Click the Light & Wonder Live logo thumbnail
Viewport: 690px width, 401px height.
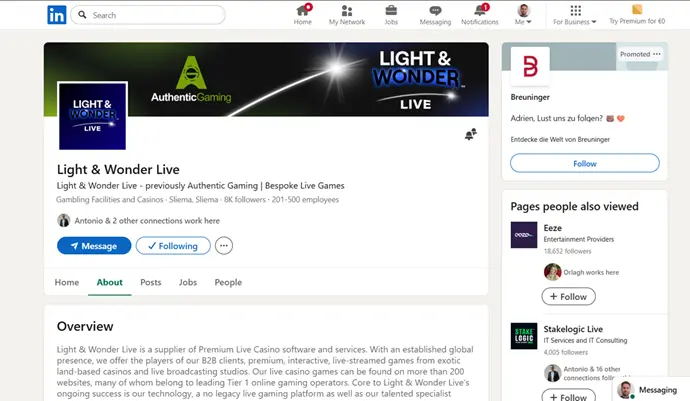pos(92,116)
